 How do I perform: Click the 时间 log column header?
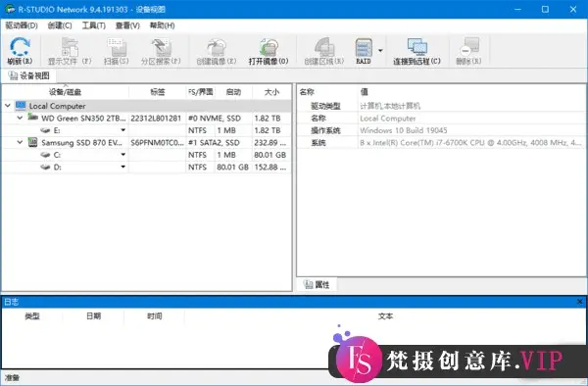(x=155, y=316)
